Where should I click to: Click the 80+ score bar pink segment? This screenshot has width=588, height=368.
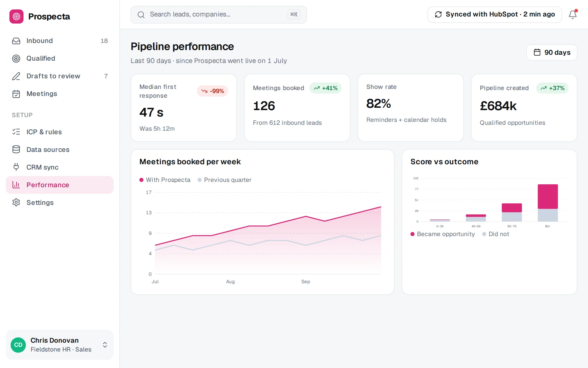click(x=548, y=197)
